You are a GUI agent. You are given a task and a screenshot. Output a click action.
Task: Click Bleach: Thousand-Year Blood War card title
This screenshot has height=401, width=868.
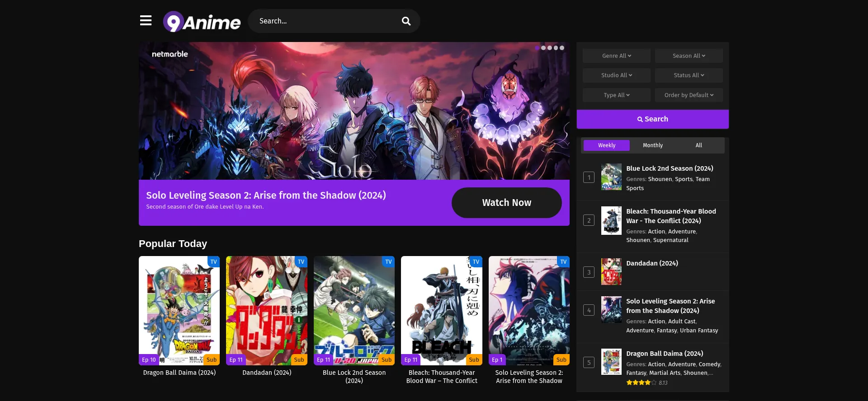click(x=442, y=377)
